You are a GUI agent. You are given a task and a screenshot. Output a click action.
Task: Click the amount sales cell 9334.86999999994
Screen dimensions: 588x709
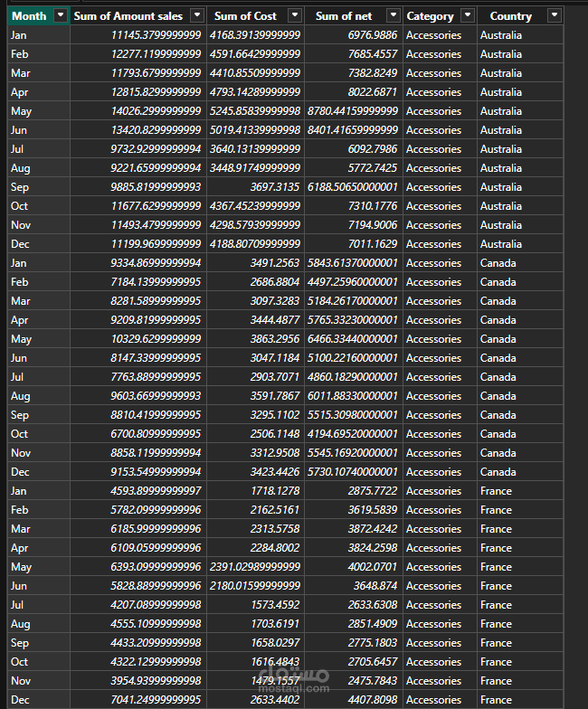click(x=138, y=263)
